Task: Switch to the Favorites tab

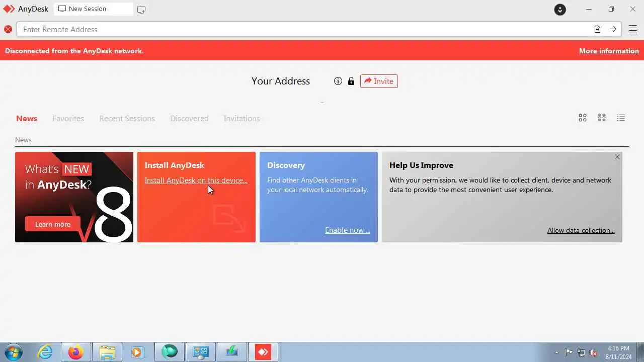Action: point(68,119)
